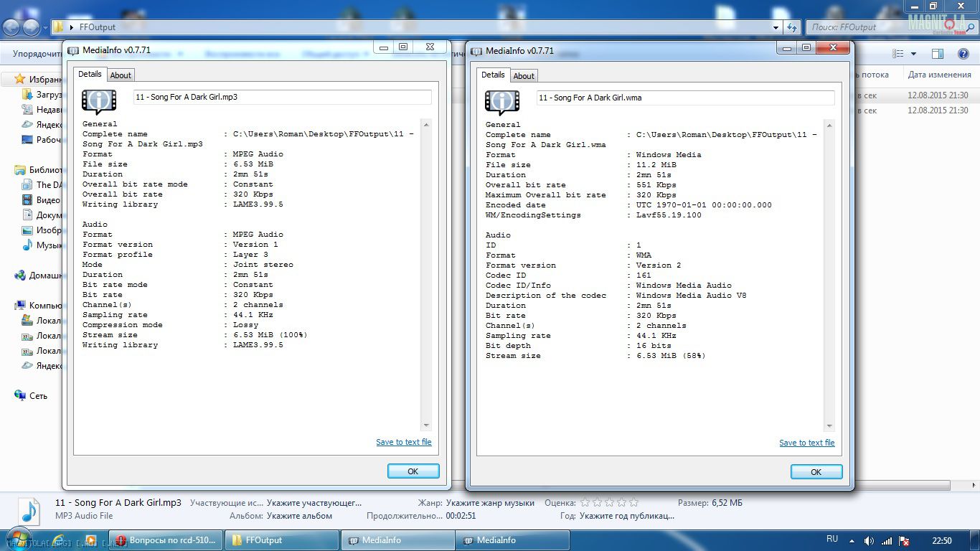Click the refresh button beside the address bar
The width and height of the screenshot is (980, 551).
792,27
